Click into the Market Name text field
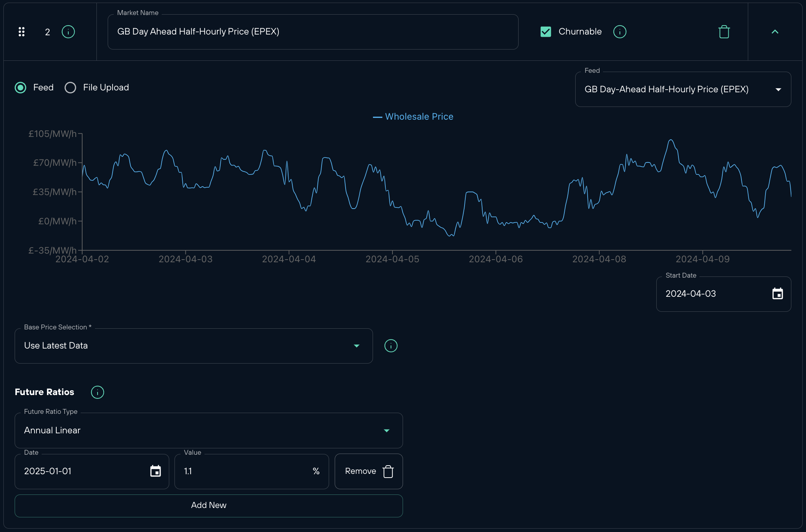The height and width of the screenshot is (532, 806). pyautogui.click(x=313, y=32)
